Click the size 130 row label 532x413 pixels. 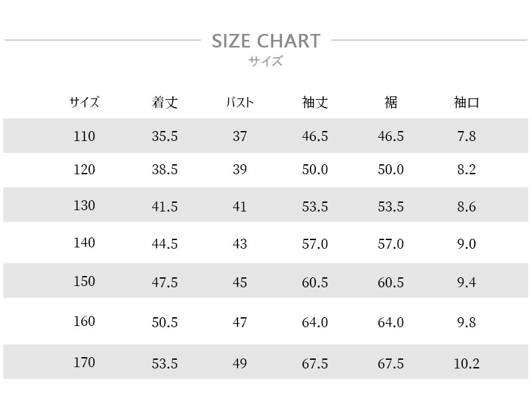pyautogui.click(x=84, y=206)
